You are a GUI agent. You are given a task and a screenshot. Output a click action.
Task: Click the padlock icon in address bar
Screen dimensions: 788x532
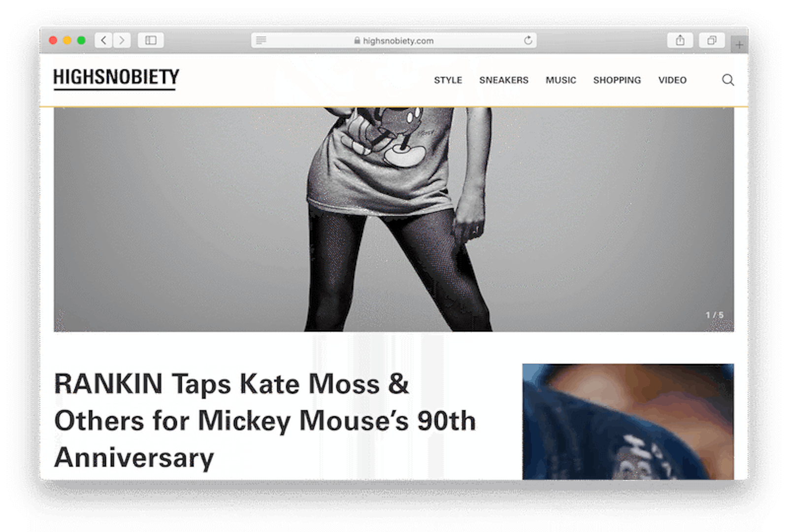pyautogui.click(x=357, y=40)
